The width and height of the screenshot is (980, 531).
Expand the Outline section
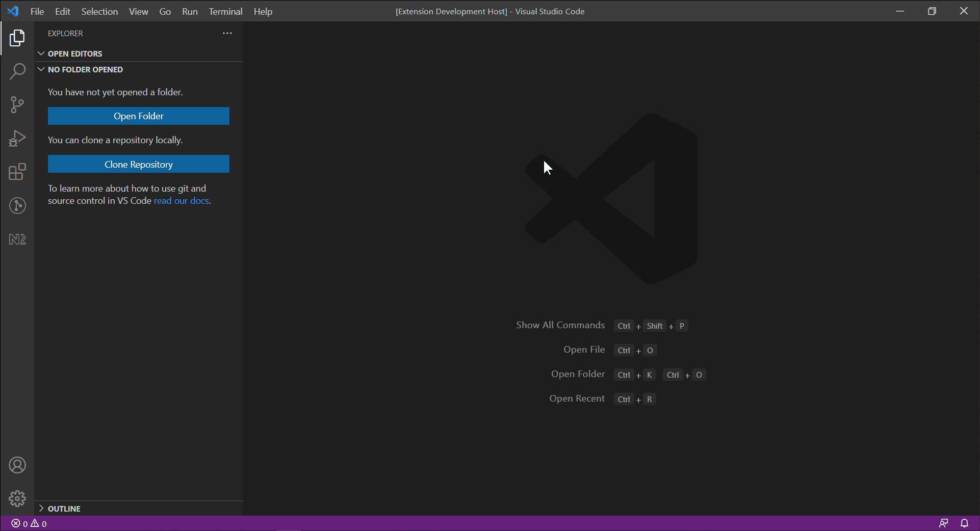click(x=139, y=509)
